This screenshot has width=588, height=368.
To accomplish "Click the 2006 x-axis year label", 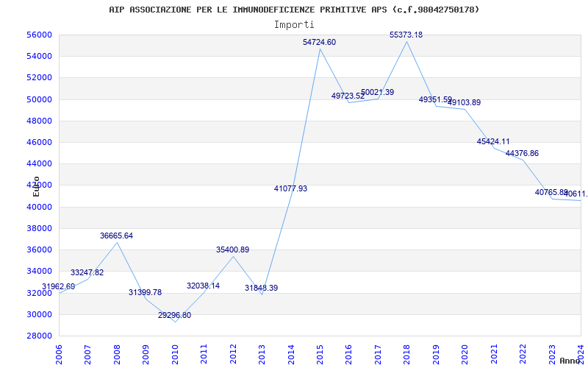I will [x=59, y=353].
